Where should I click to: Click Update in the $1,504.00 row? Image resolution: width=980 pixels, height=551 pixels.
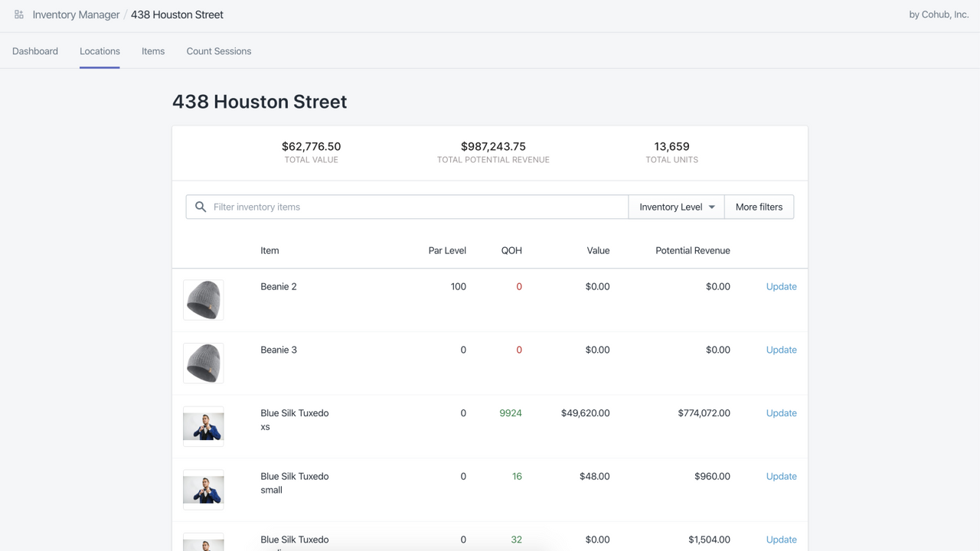coord(781,540)
